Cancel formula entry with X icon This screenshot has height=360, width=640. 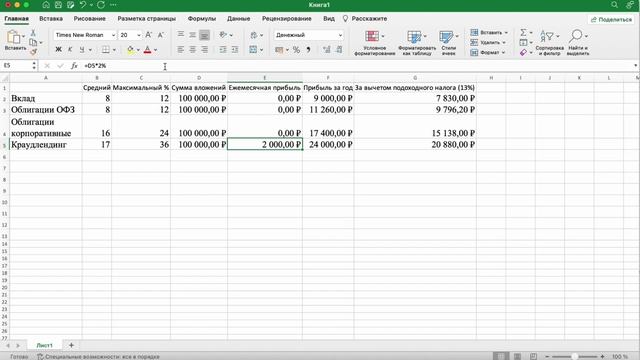click(x=47, y=66)
